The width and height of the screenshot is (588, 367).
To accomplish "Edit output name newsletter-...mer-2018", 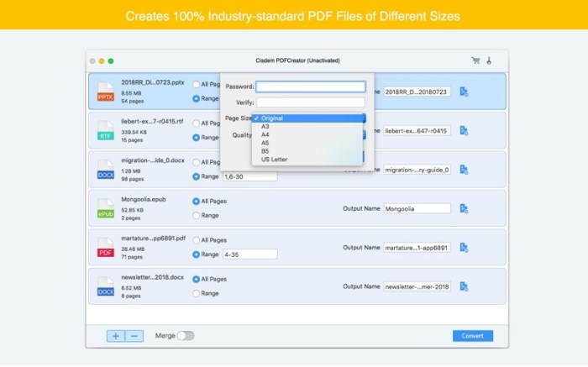I will pyautogui.click(x=417, y=286).
